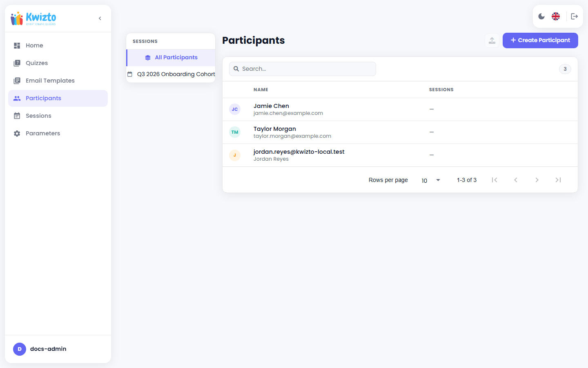Click the rows per page dropdown arrow
This screenshot has width=588, height=368.
438,180
